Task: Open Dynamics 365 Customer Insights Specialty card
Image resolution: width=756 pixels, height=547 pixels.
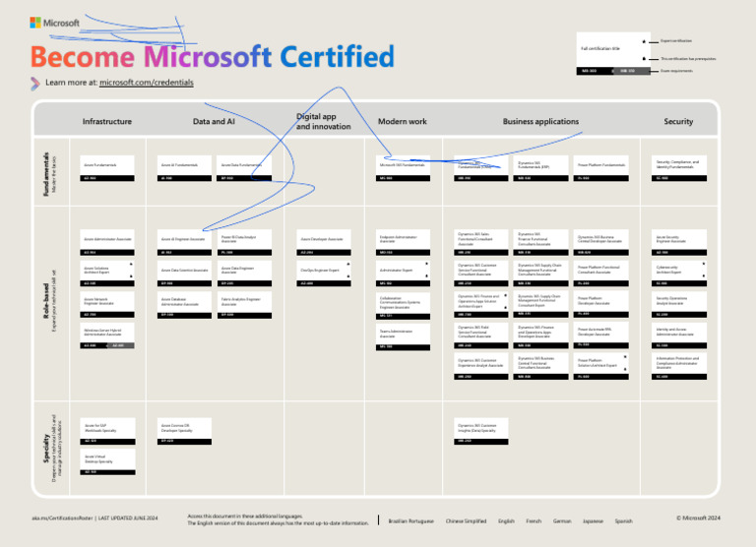Action: tap(480, 431)
